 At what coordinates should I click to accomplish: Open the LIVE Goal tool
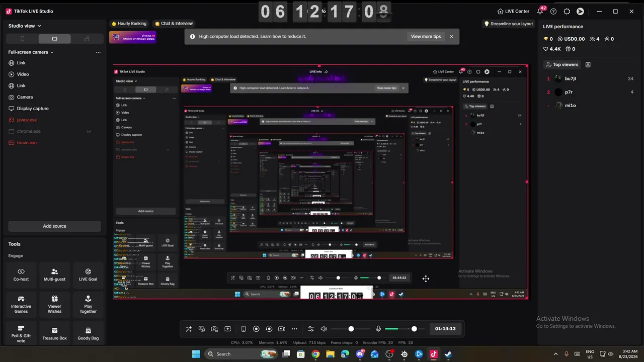click(x=88, y=275)
